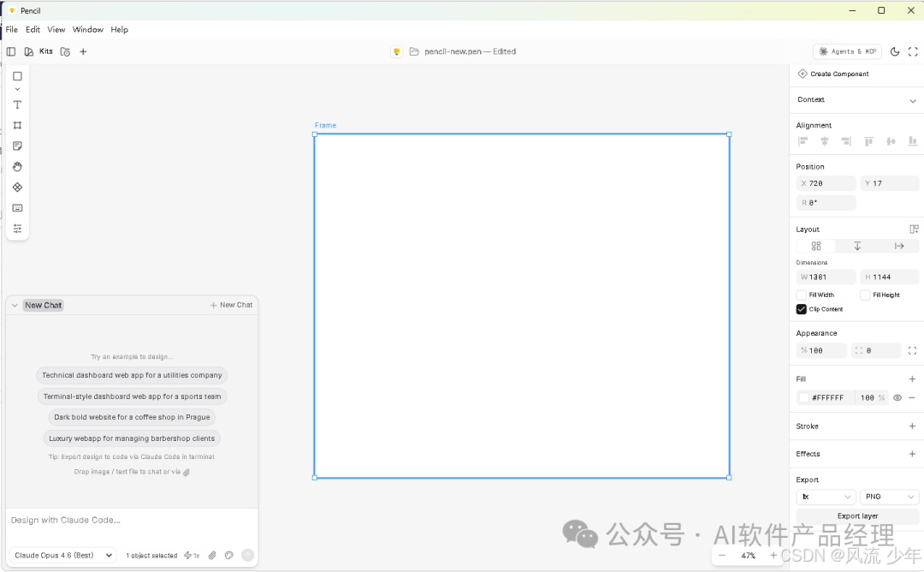Screen dimensions: 924x572
Task: Expand the Context section
Action: pyautogui.click(x=913, y=101)
